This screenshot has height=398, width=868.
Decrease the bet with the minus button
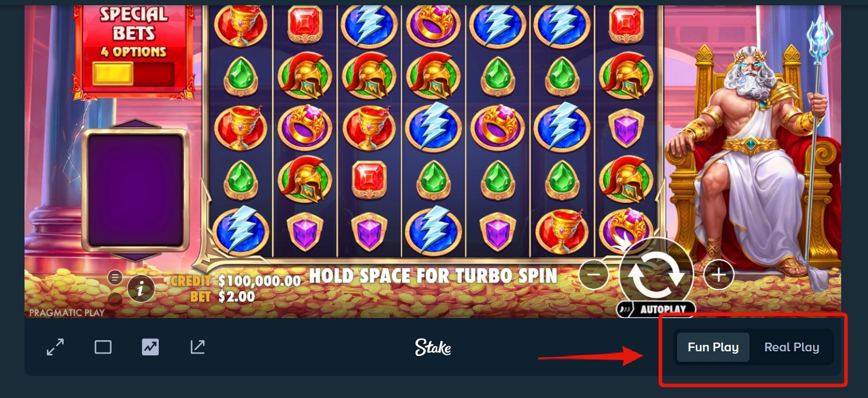pyautogui.click(x=594, y=274)
